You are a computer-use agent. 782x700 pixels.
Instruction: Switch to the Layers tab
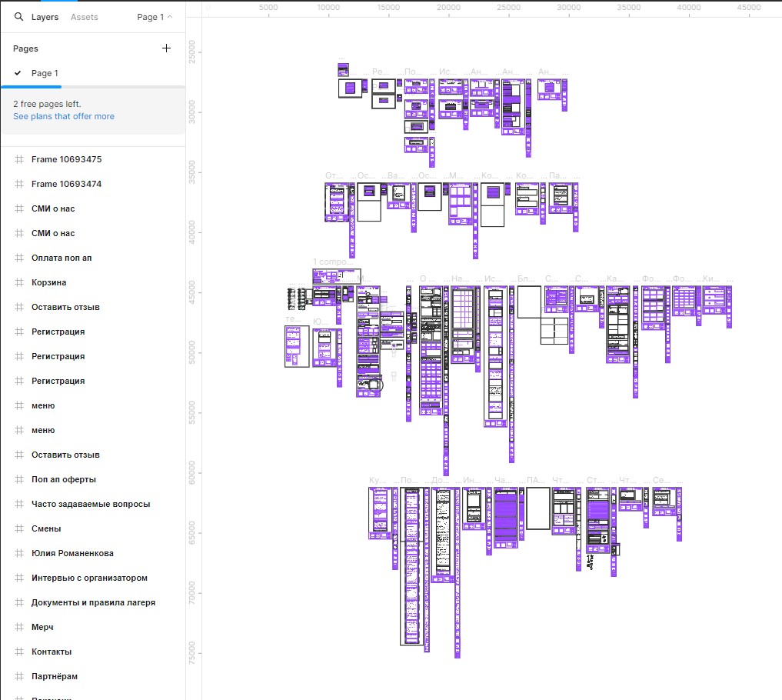pos(45,17)
